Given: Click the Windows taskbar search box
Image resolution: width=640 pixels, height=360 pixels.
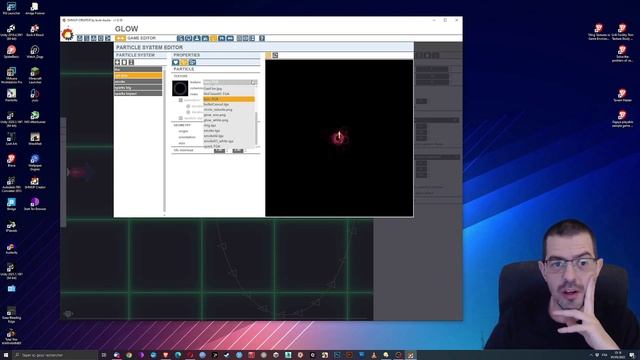Looking at the screenshot, I should (55, 355).
